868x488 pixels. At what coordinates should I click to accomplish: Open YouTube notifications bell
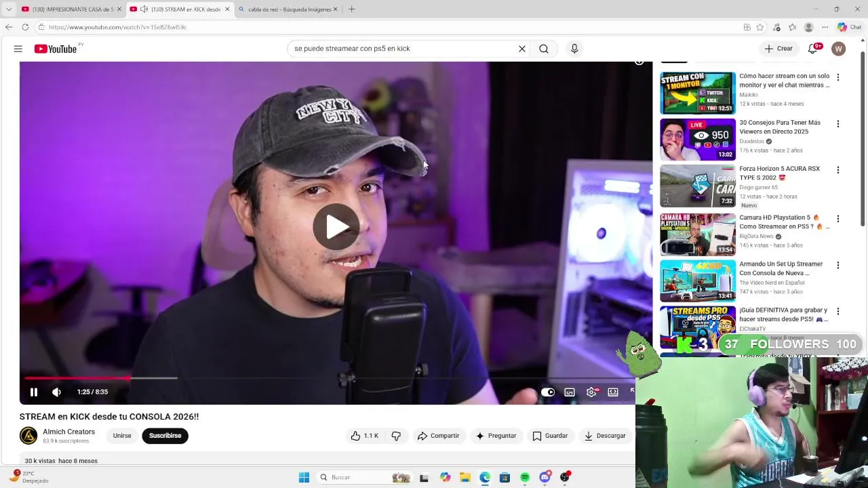[x=813, y=49]
